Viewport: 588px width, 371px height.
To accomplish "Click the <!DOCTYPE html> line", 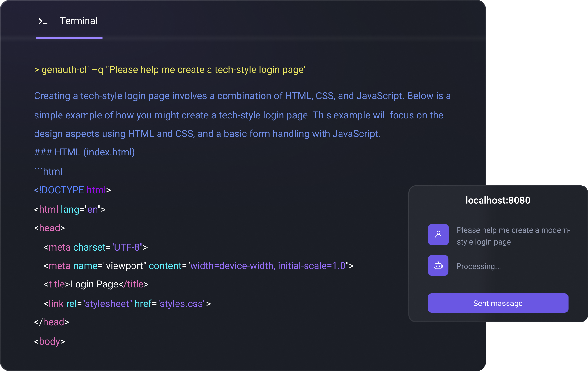I will 72,190.
